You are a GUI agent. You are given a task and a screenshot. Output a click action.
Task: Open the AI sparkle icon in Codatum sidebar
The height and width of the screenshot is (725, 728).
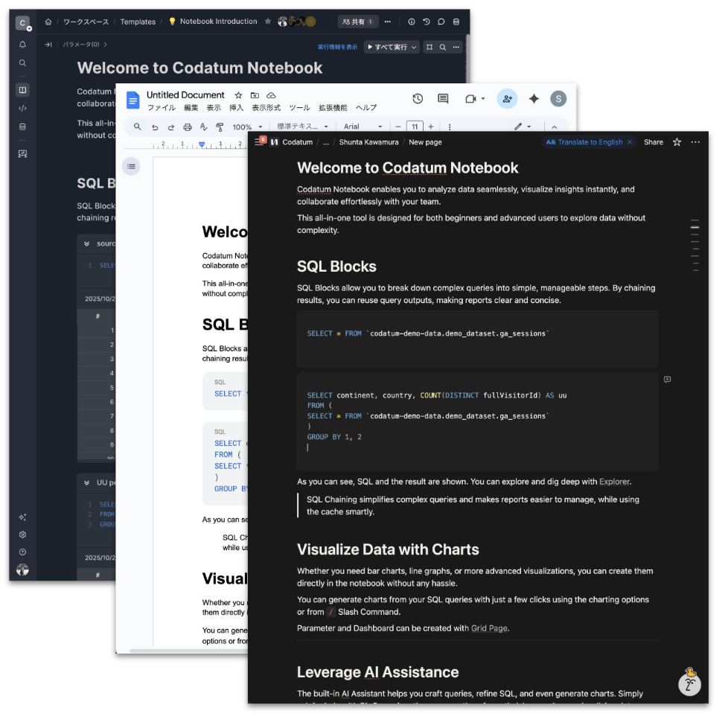[22, 517]
